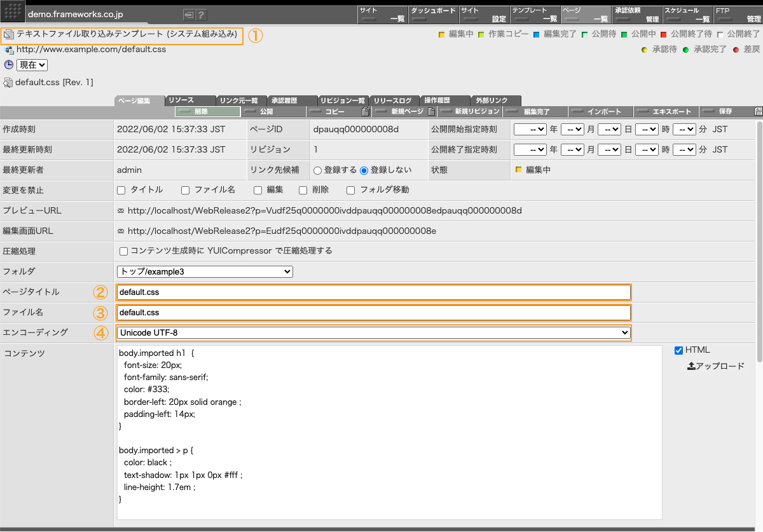
Task: Click into the ファイル名 input field
Action: click(373, 312)
